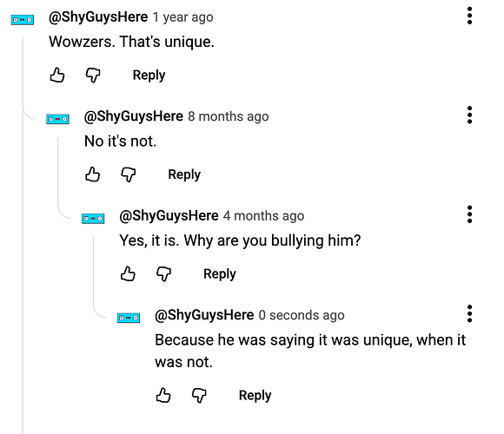Open options menu for the 1 year ago comment
Screen dimensions: 504x434
pos(469,16)
